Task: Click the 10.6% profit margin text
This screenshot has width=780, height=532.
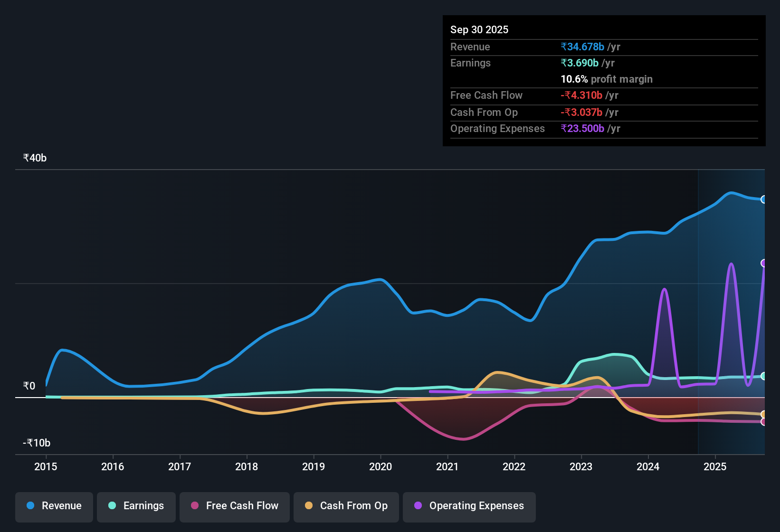Action: [607, 79]
